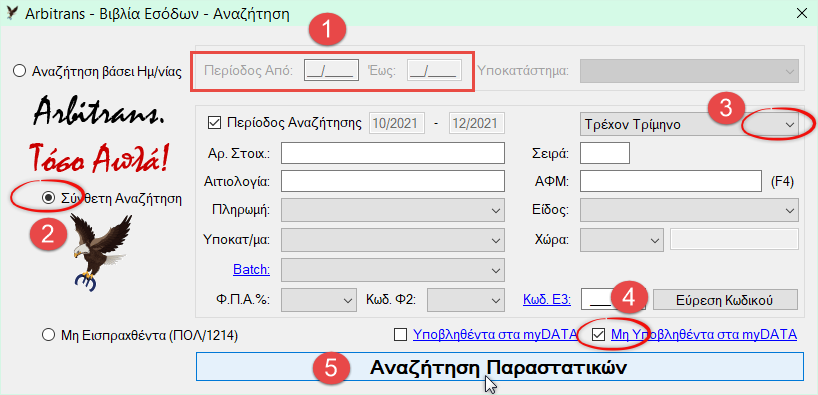Close the Arbitrans search window
Screen dimensions: 818x395
pyautogui.click(x=801, y=14)
